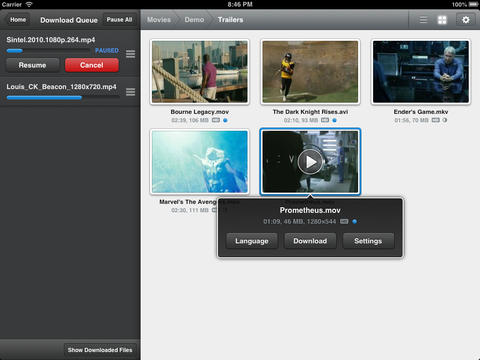The width and height of the screenshot is (480, 360).
Task: Go to Home
Action: [x=18, y=20]
